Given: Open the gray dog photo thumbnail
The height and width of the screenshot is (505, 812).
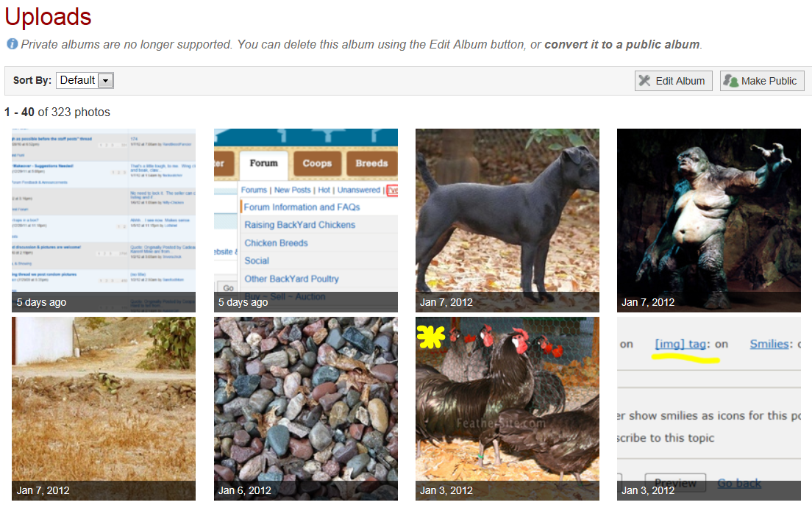Looking at the screenshot, I should click(507, 221).
